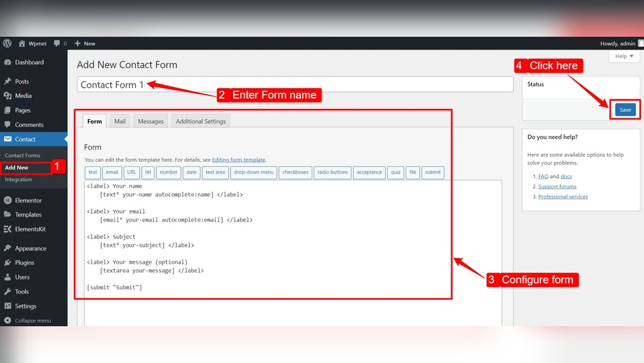Open Integration submenu item

tap(18, 180)
